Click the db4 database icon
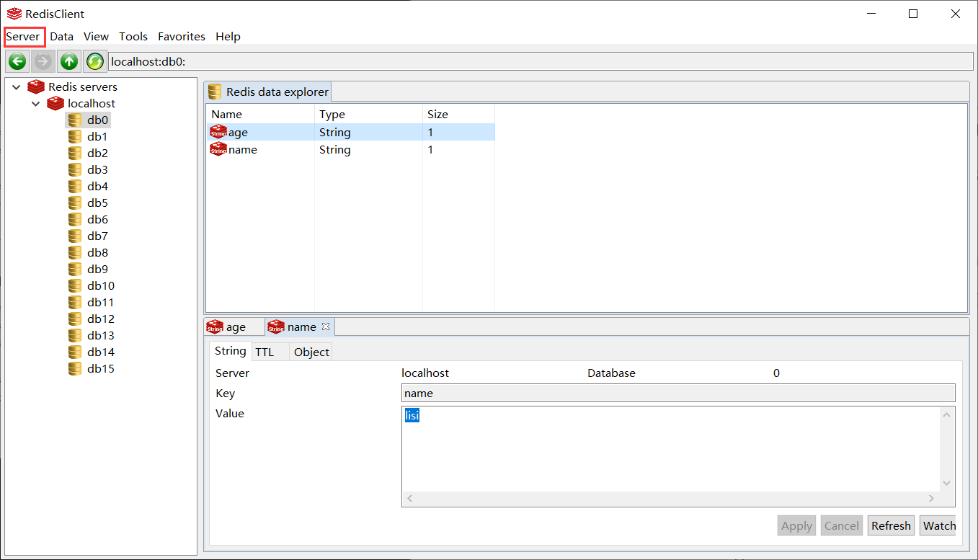Image resolution: width=978 pixels, height=560 pixels. (75, 186)
